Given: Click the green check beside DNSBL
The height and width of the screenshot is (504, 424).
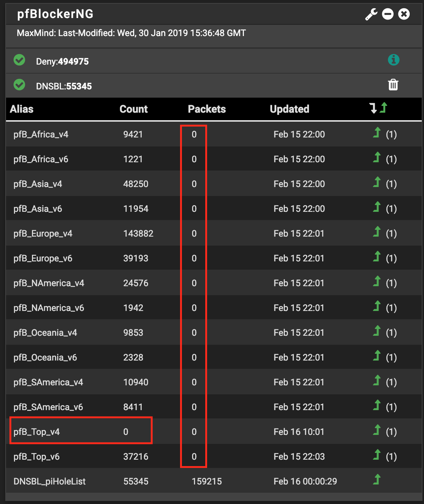Looking at the screenshot, I should pyautogui.click(x=20, y=85).
